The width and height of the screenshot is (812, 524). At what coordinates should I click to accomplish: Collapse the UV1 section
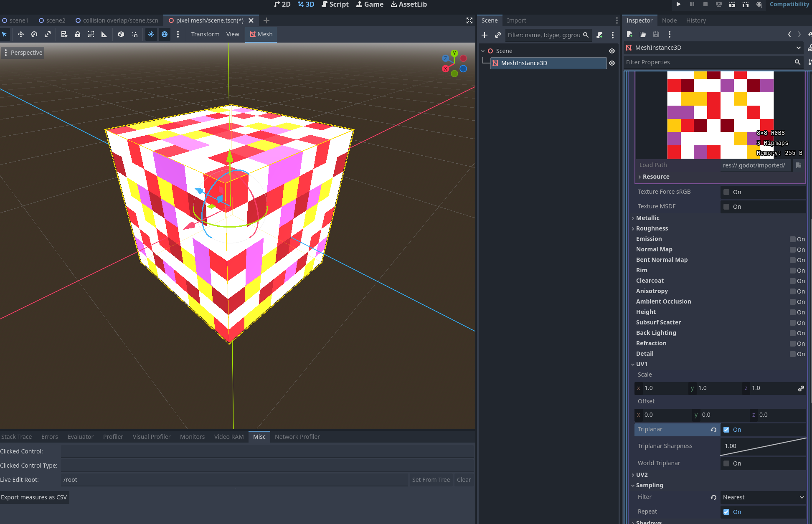click(642, 364)
